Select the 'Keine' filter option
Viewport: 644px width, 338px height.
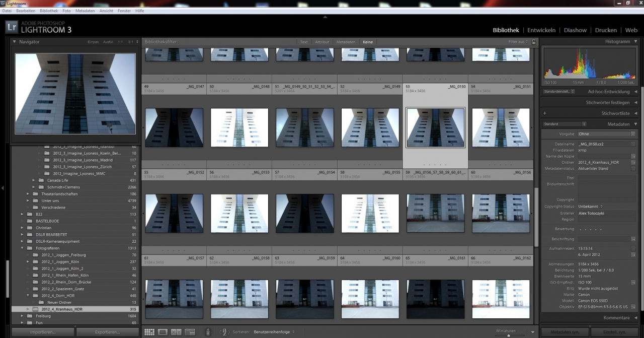368,42
